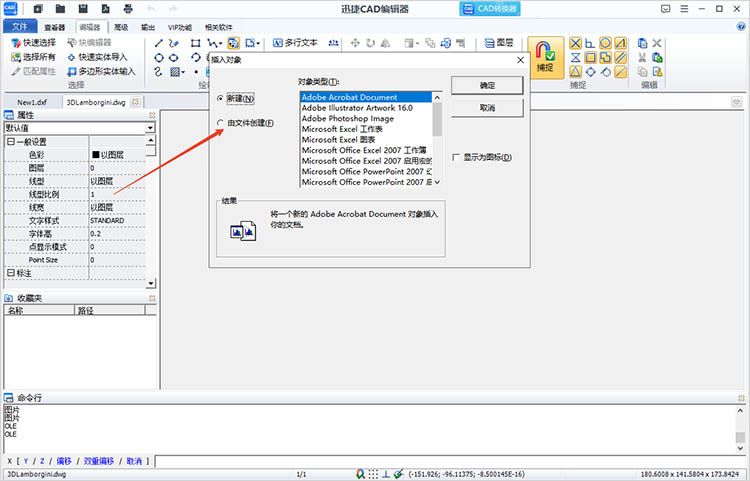Click the scissors cut icon
750x481 pixels.
[x=642, y=58]
